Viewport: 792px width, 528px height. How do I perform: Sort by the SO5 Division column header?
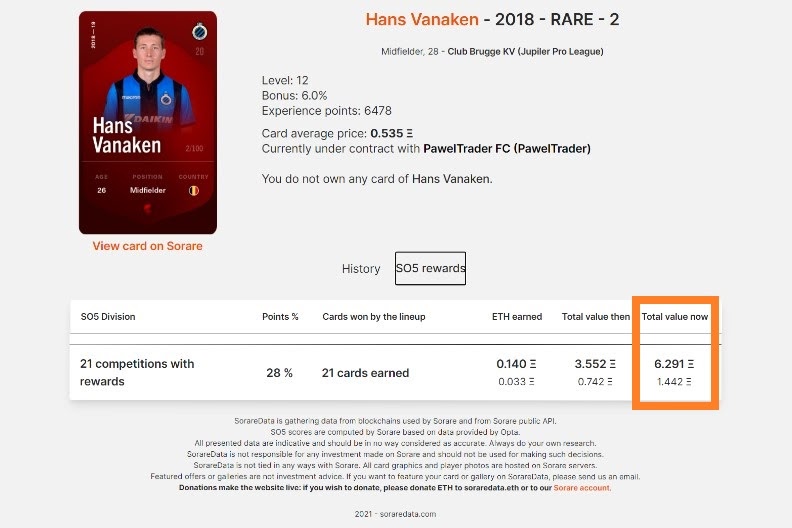coord(108,317)
